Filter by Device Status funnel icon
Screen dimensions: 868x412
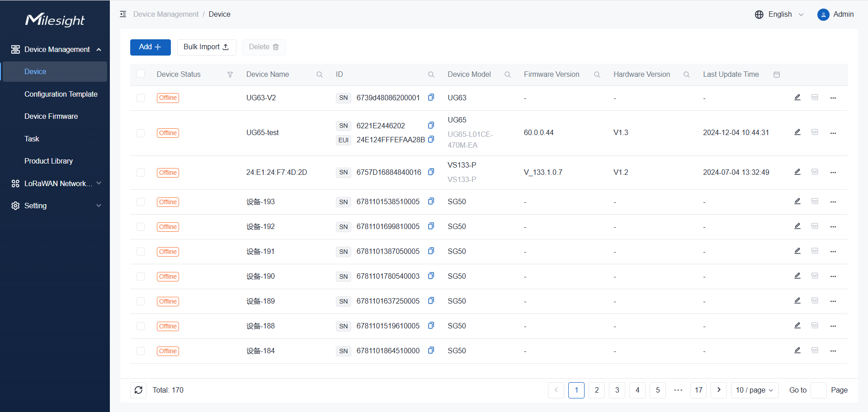click(230, 75)
